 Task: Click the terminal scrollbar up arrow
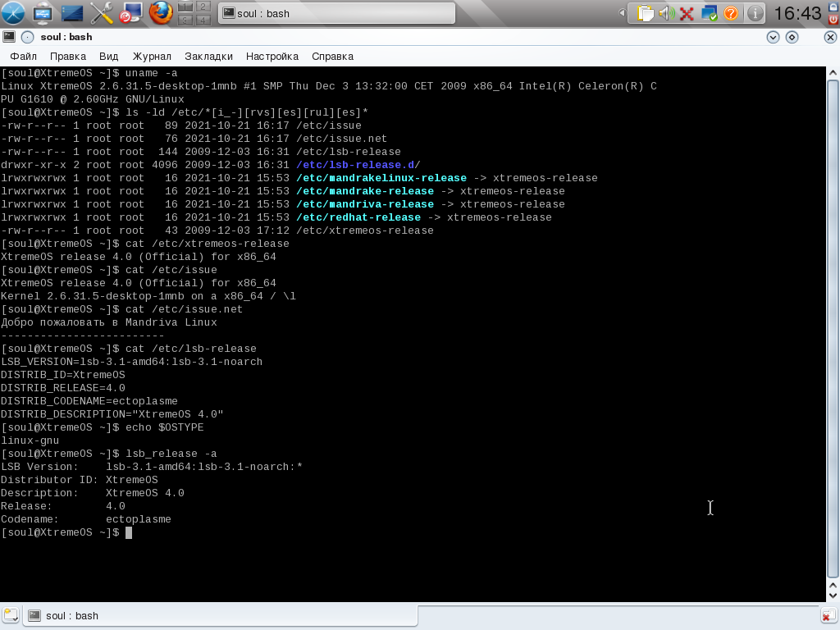[833, 72]
